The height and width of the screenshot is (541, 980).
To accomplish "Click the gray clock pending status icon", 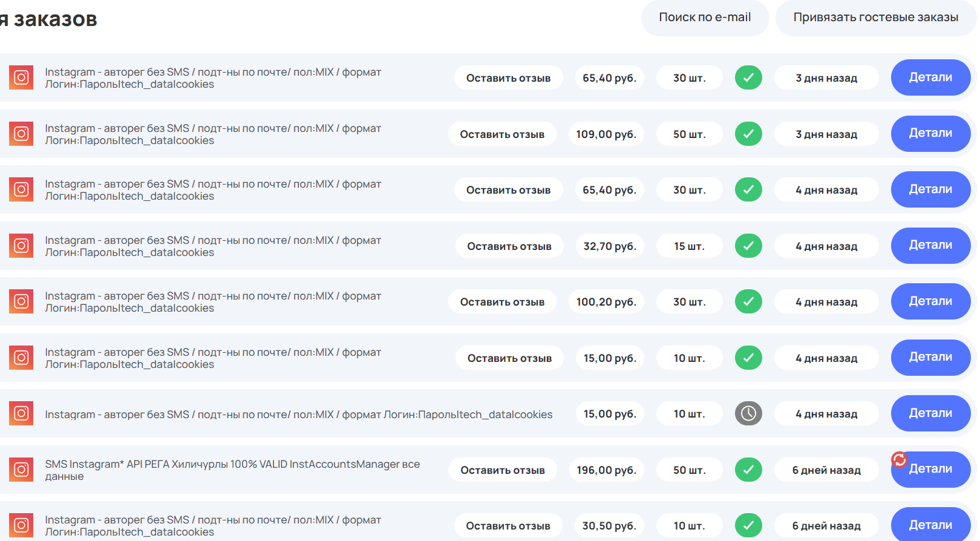I will [748, 413].
